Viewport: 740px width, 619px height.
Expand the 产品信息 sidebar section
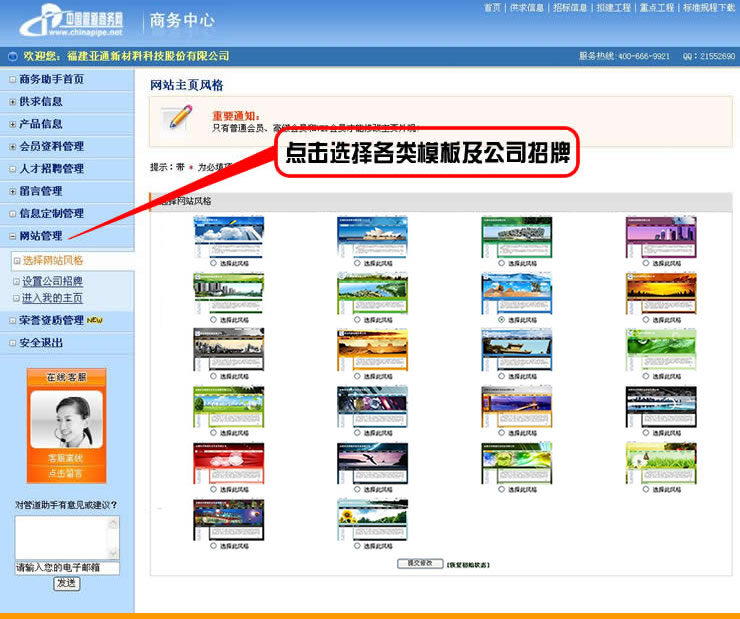tap(12, 124)
